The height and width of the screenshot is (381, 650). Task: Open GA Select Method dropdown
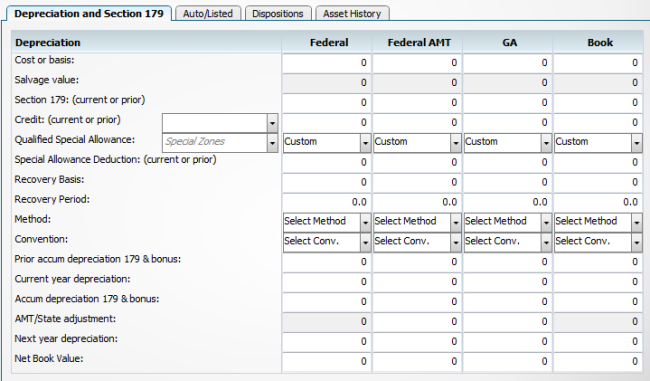(x=546, y=223)
